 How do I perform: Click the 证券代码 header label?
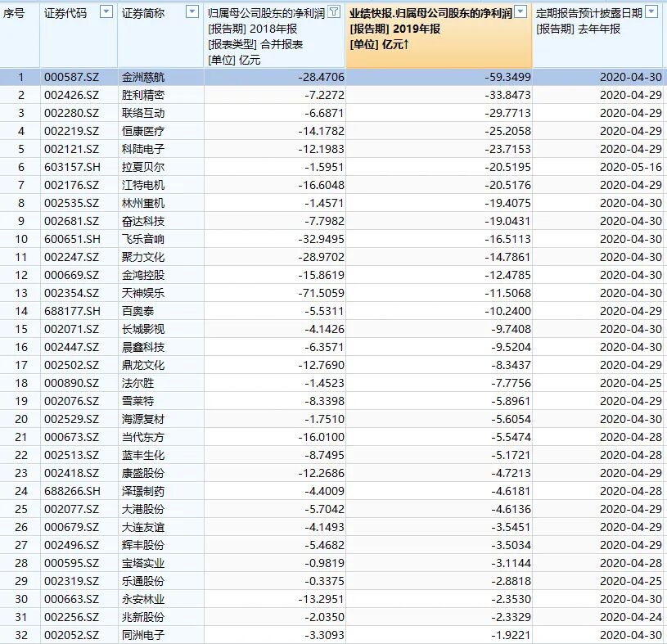(x=65, y=14)
